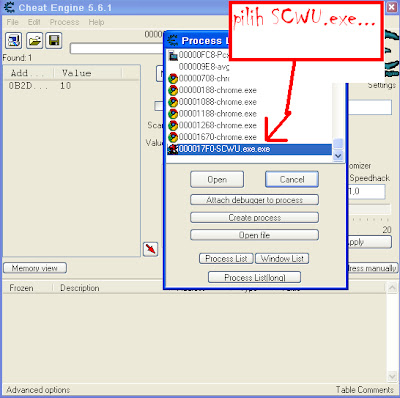
Task: Select the 00000708-chr process row
Action: tap(198, 78)
